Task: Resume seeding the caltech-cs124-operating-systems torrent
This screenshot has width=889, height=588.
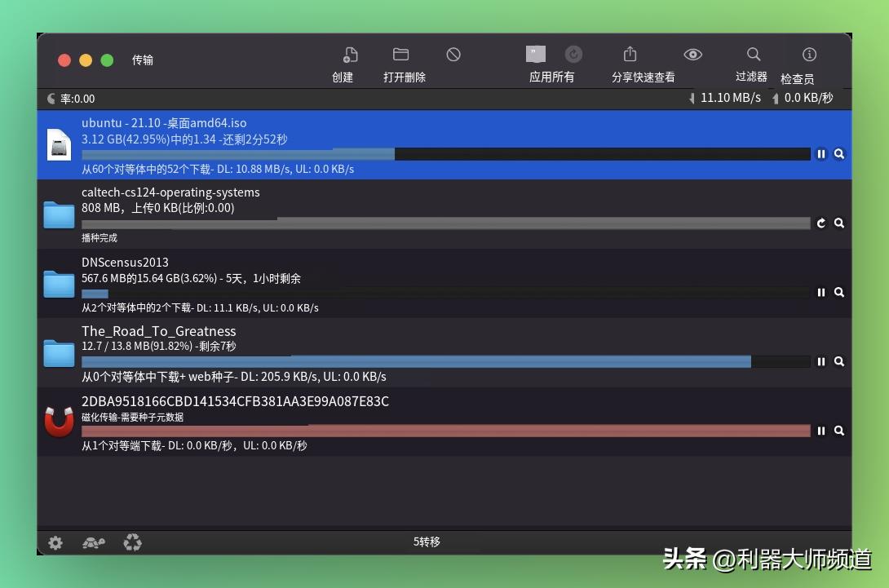Action: pyautogui.click(x=821, y=223)
